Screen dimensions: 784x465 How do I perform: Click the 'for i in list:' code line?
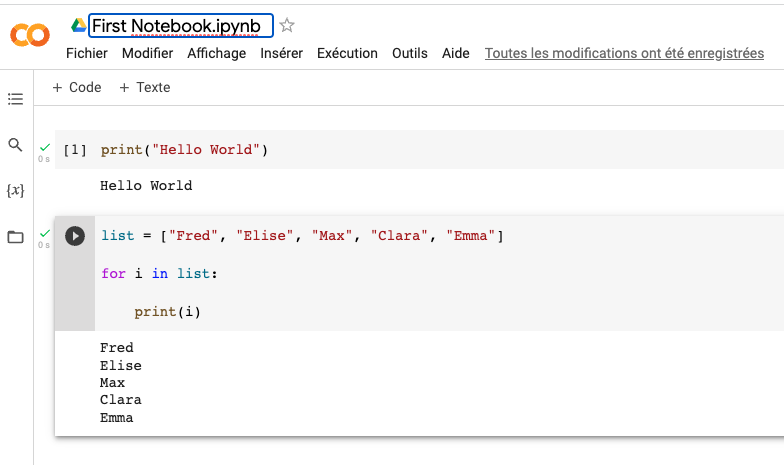[x=160, y=274]
